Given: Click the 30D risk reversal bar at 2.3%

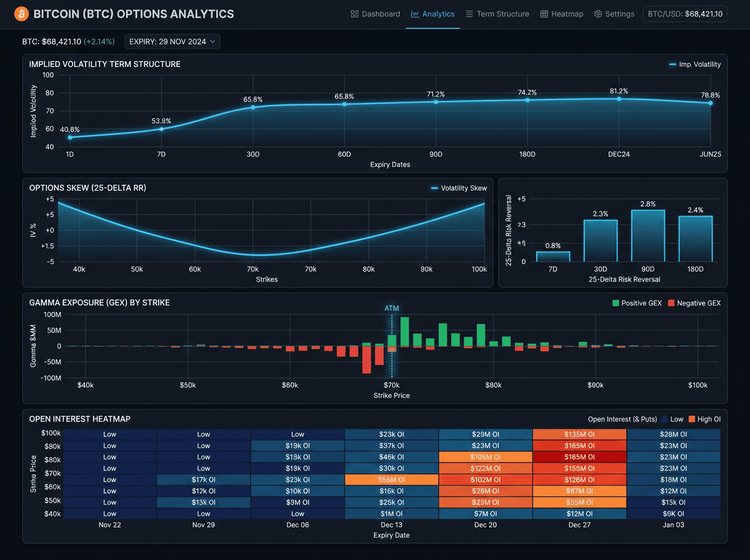Looking at the screenshot, I should point(601,241).
